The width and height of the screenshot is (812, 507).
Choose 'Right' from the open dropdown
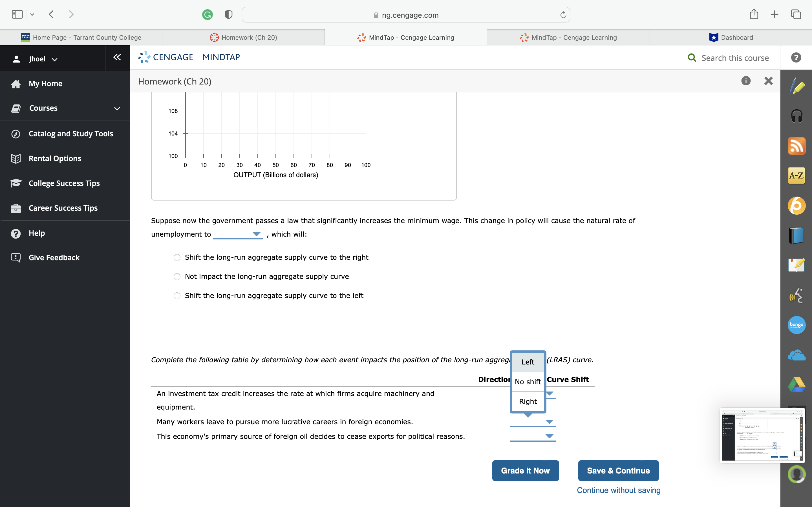click(x=528, y=401)
